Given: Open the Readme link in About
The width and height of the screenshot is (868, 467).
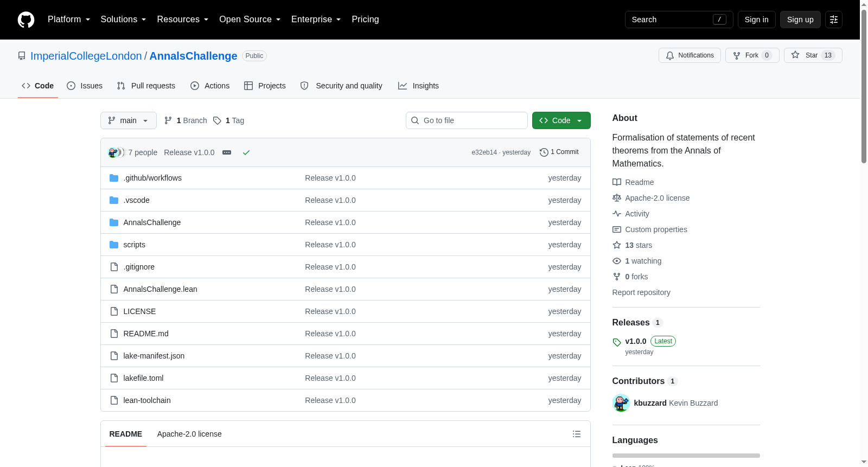Looking at the screenshot, I should 639,182.
